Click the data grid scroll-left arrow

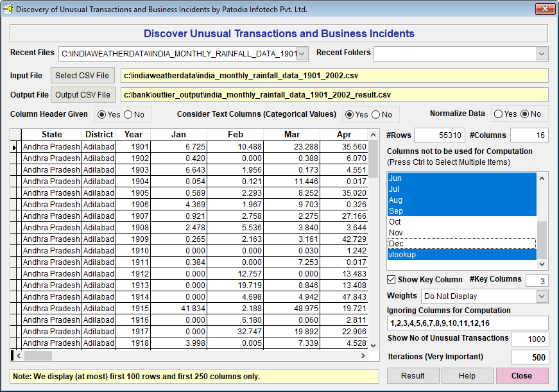coord(19,355)
